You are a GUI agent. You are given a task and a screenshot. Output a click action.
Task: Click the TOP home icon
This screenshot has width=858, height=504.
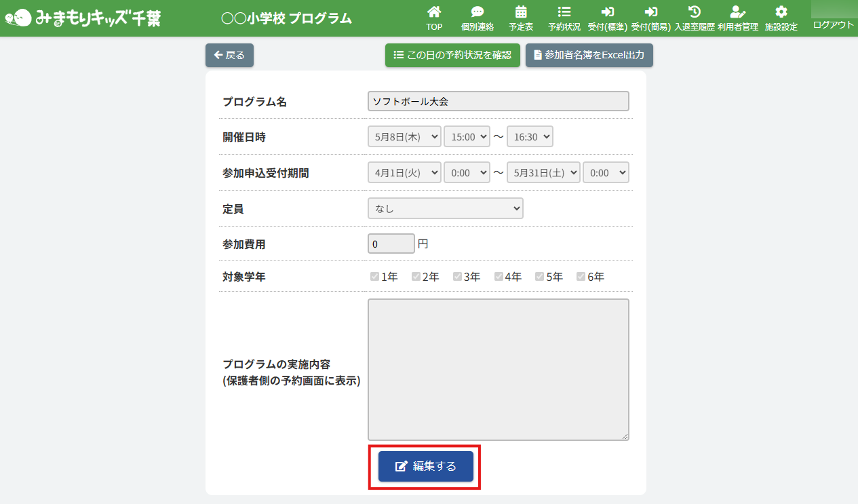(x=434, y=12)
